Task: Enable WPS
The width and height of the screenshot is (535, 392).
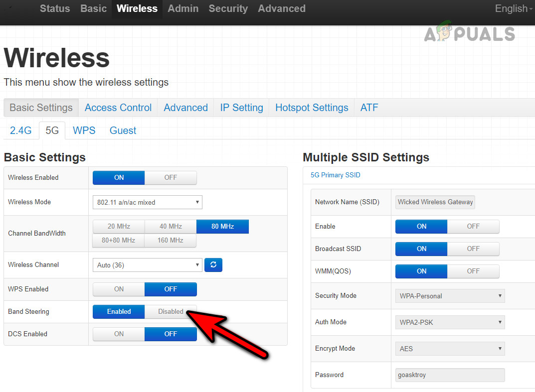Action: (118, 289)
